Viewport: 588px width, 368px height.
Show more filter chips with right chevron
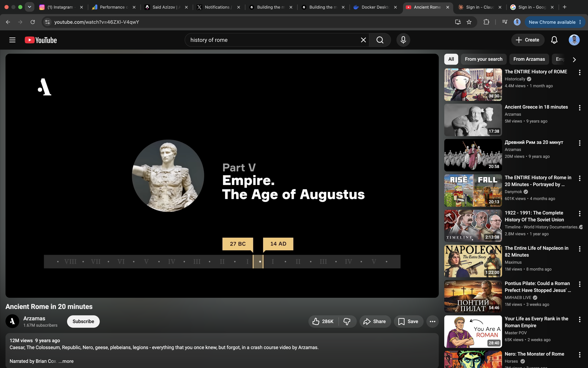574,59
